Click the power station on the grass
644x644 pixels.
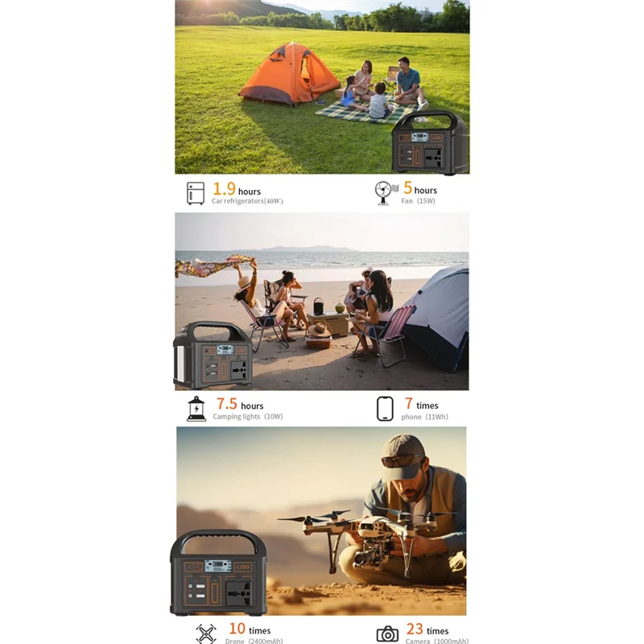(430, 143)
